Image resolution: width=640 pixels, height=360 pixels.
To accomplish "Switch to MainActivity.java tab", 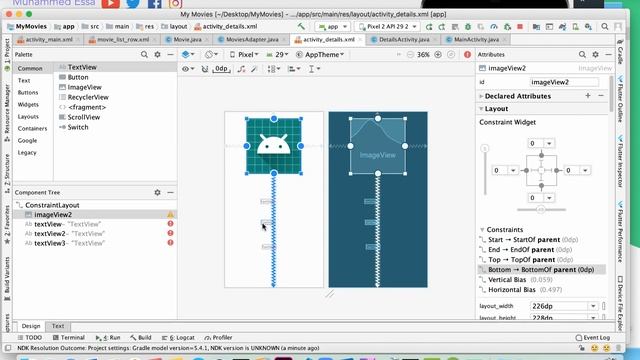I will click(476, 40).
